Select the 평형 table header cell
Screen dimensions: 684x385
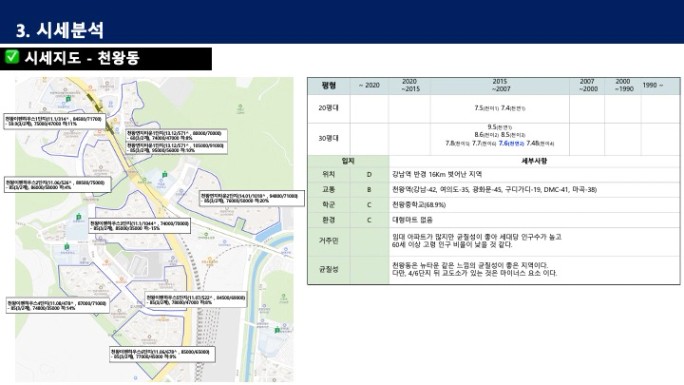click(328, 85)
